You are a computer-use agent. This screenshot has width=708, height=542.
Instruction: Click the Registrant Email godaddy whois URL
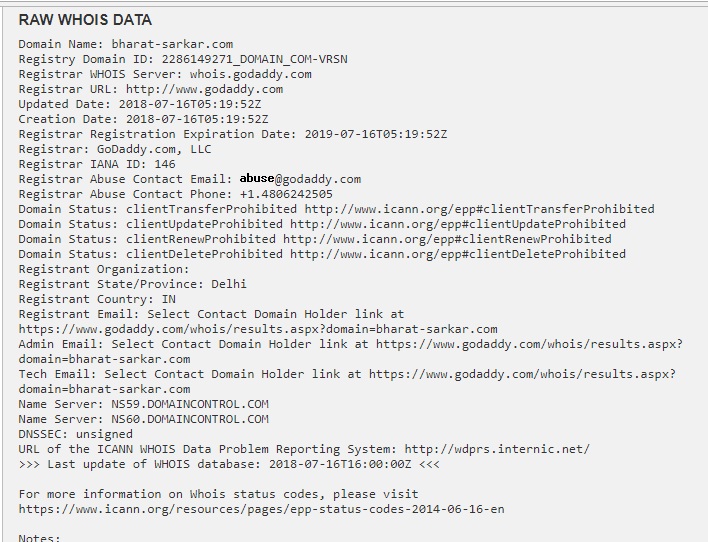coord(258,329)
